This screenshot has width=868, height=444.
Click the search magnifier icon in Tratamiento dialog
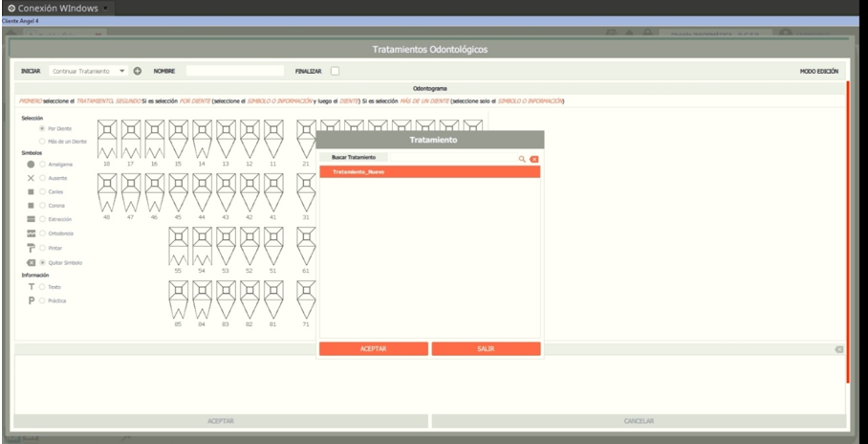521,159
